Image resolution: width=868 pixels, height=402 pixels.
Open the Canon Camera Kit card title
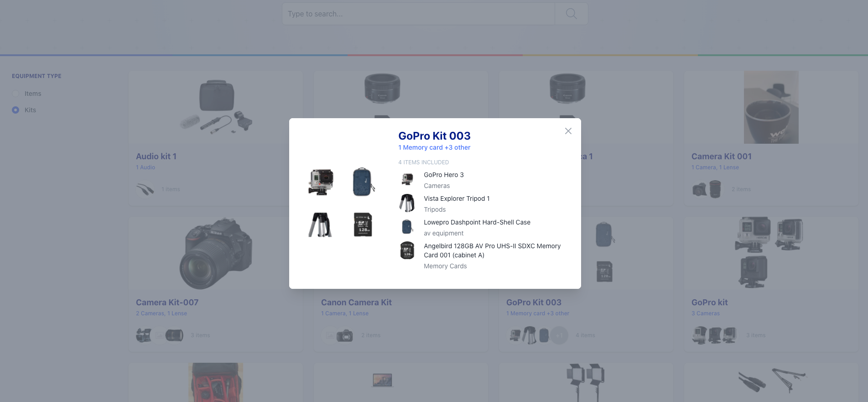356,303
